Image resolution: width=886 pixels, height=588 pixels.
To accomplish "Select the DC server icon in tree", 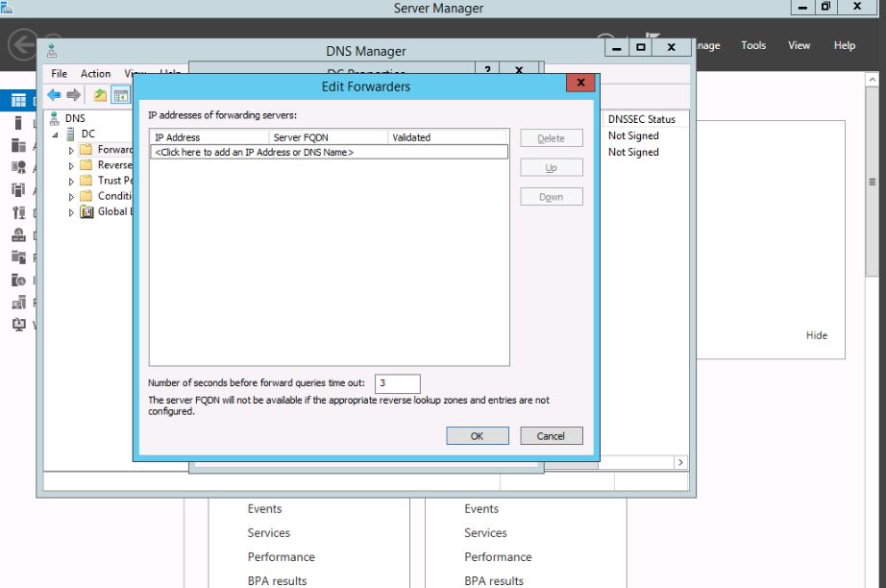I will (x=70, y=134).
